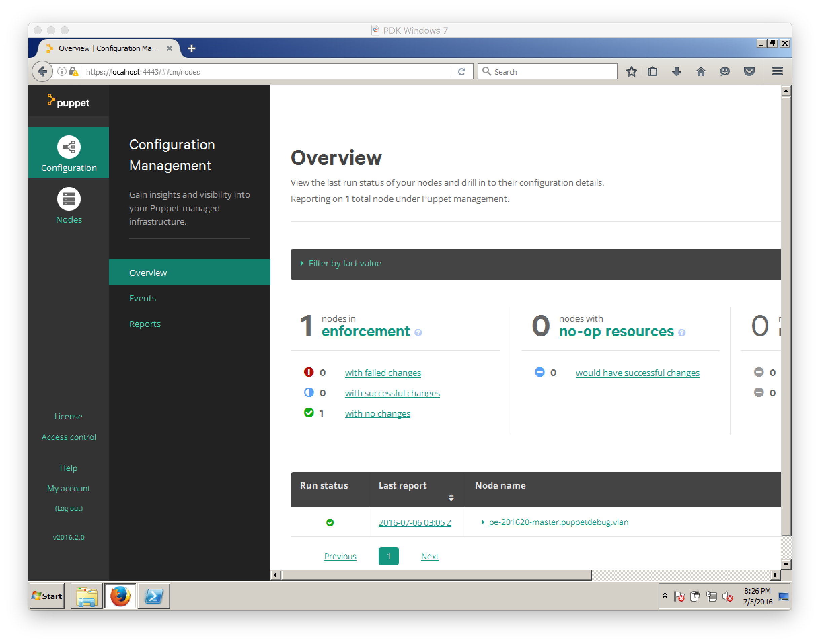The height and width of the screenshot is (644, 820).
Task: Click into the browser Search box
Action: click(x=547, y=71)
